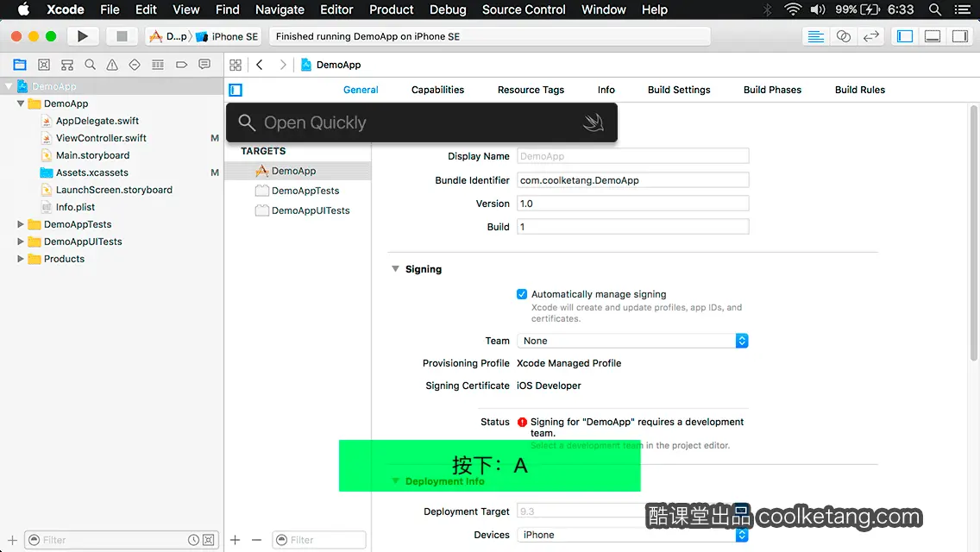The image size is (980, 552).
Task: Open the related items grid menu
Action: [236, 65]
